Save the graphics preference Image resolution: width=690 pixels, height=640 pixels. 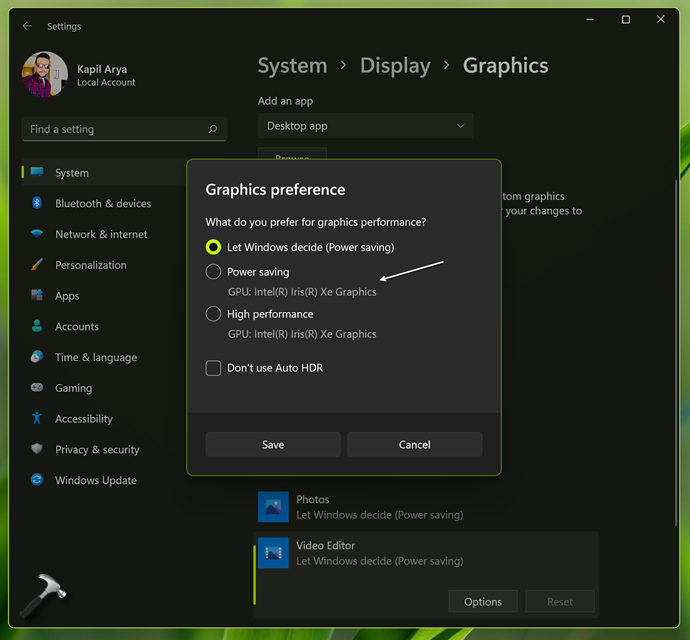273,445
